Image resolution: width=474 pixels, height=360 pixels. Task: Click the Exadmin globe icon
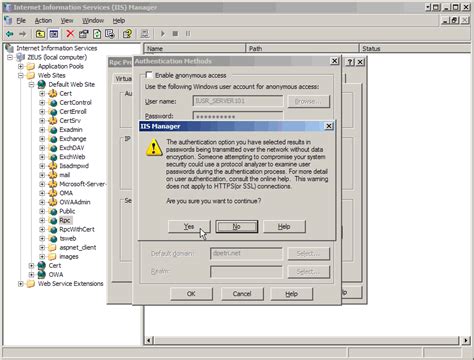pos(53,130)
